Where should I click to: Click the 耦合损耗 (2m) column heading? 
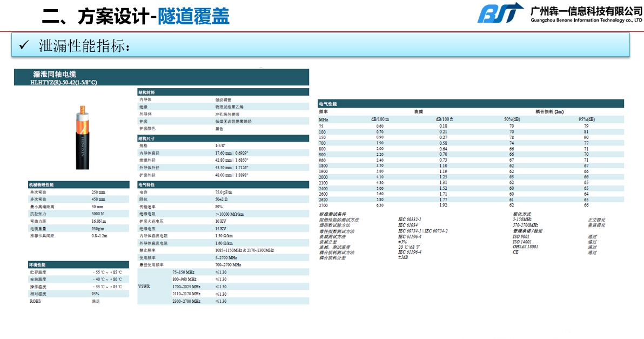pos(549,111)
